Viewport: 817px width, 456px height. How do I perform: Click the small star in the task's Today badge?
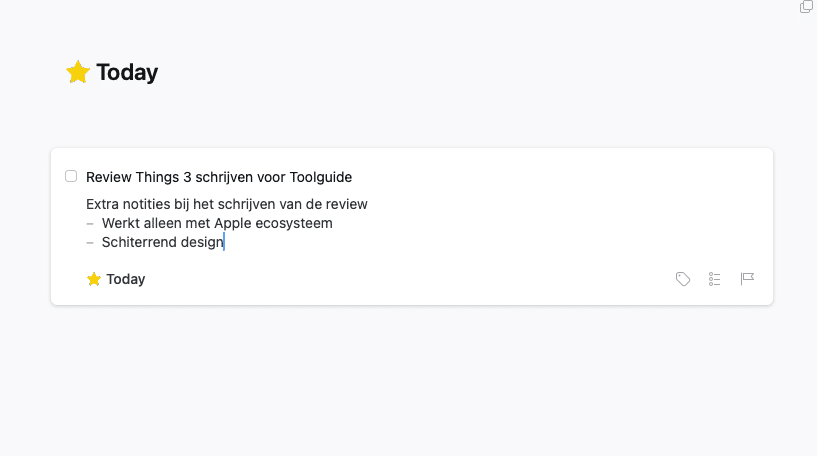(94, 279)
